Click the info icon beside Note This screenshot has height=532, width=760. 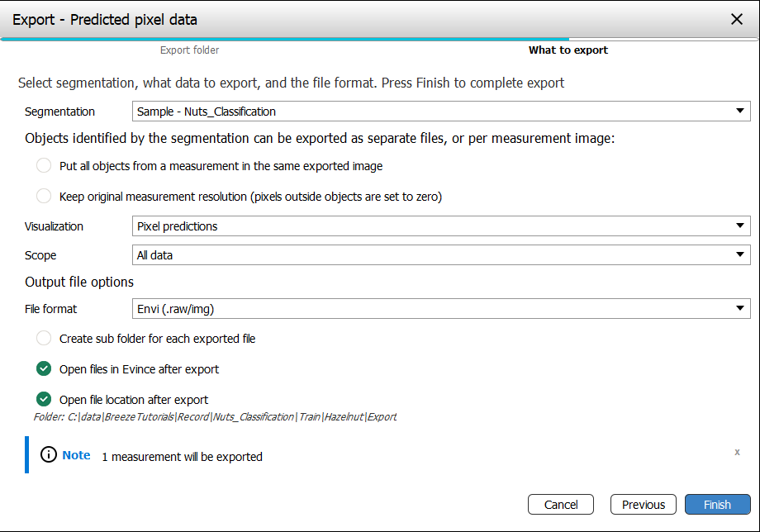coord(49,455)
